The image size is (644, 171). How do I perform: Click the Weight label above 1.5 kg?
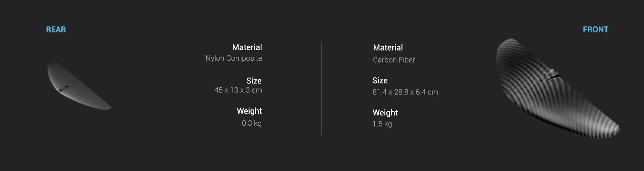pyautogui.click(x=385, y=113)
